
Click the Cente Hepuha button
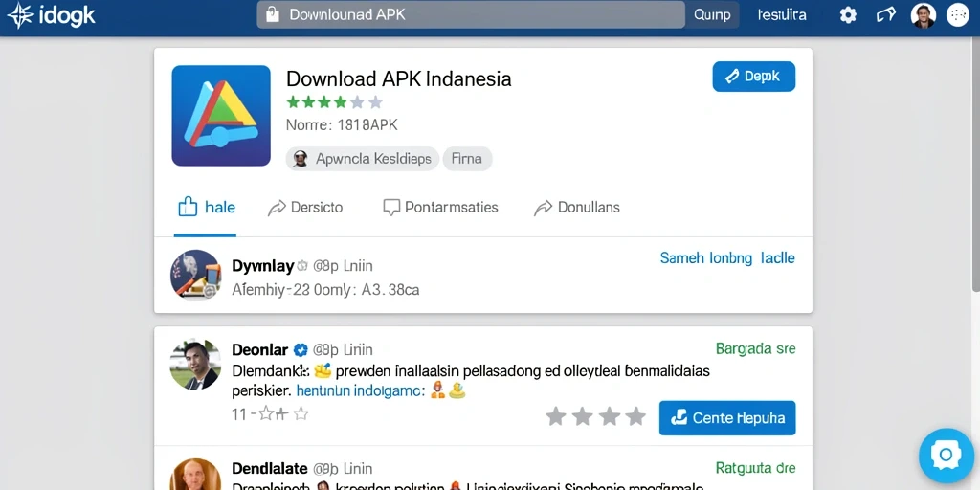tap(727, 418)
